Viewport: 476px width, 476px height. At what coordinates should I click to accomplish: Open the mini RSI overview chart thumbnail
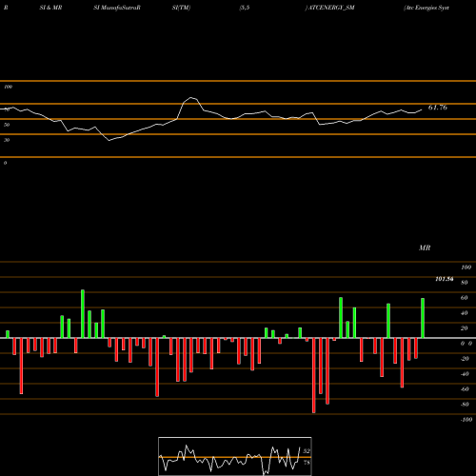[x=235, y=456]
